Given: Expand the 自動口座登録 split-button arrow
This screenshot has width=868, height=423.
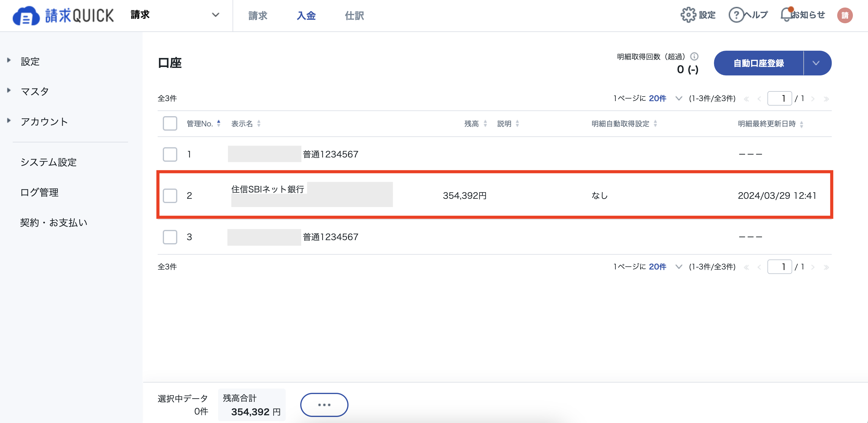Looking at the screenshot, I should pos(817,63).
